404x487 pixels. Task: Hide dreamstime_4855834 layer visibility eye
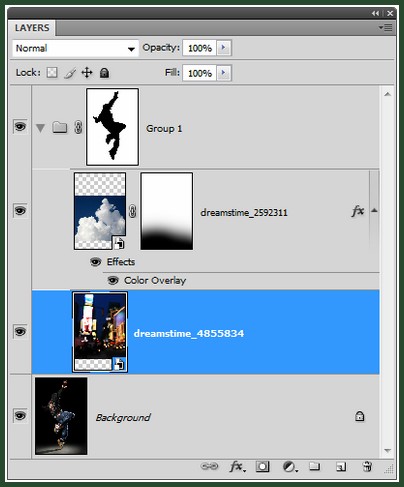20,332
